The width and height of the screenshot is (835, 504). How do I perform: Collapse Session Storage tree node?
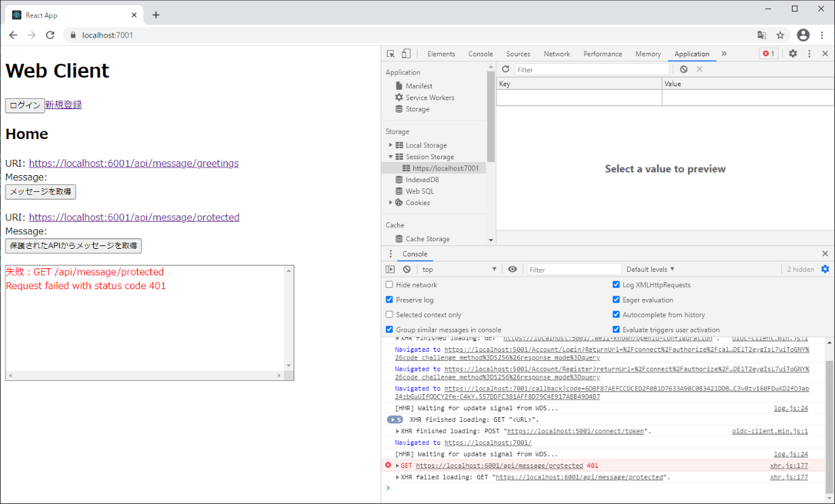click(x=391, y=157)
